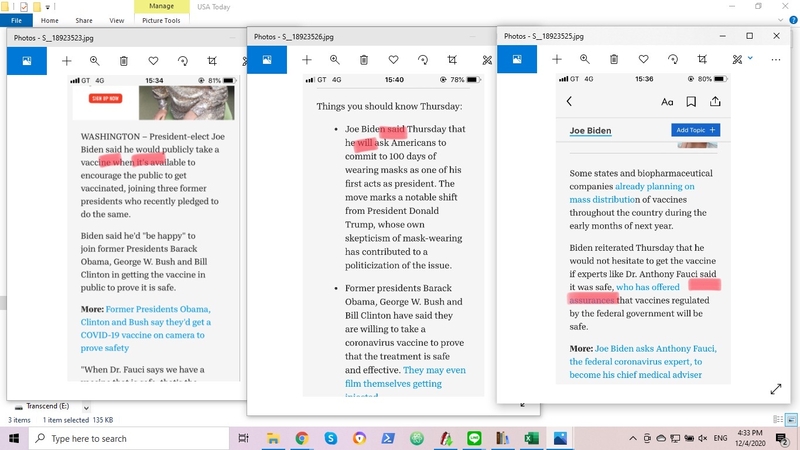Expand the Transcend (E:) drive chevron
This screenshot has width=800, height=450.
coord(86,408)
